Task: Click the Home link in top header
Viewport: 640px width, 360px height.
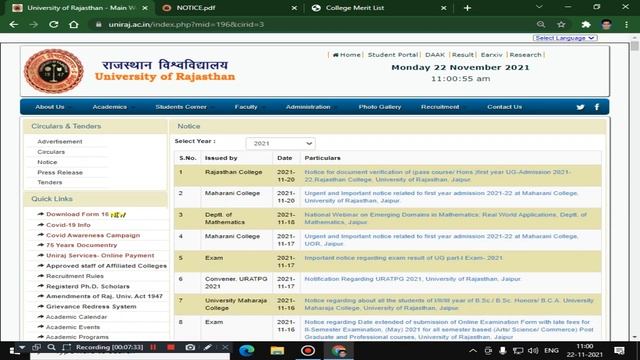Action: point(347,55)
